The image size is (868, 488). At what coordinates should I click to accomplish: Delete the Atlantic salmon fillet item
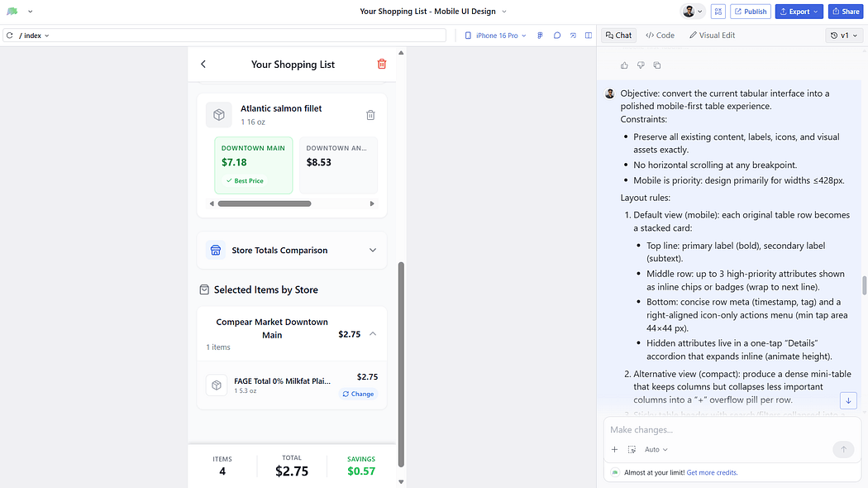click(370, 115)
